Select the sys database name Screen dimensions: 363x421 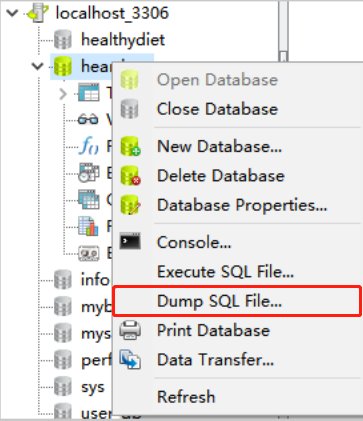[x=93, y=387]
